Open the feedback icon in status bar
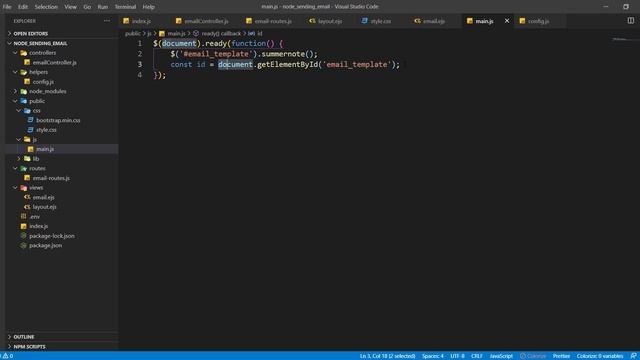This screenshot has height=360, width=640. tap(633, 356)
